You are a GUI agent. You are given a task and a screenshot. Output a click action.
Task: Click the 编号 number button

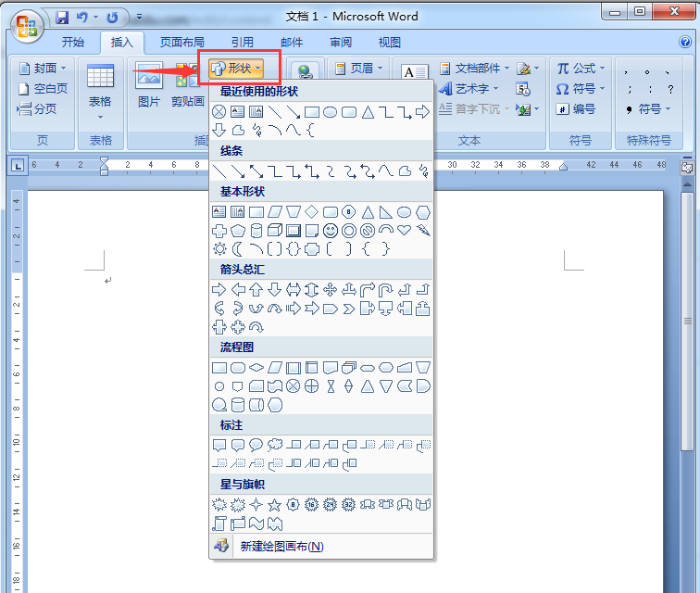pyautogui.click(x=576, y=108)
